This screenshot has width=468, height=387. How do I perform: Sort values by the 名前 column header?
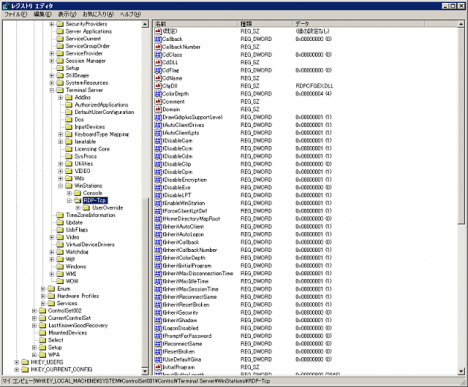(195, 24)
